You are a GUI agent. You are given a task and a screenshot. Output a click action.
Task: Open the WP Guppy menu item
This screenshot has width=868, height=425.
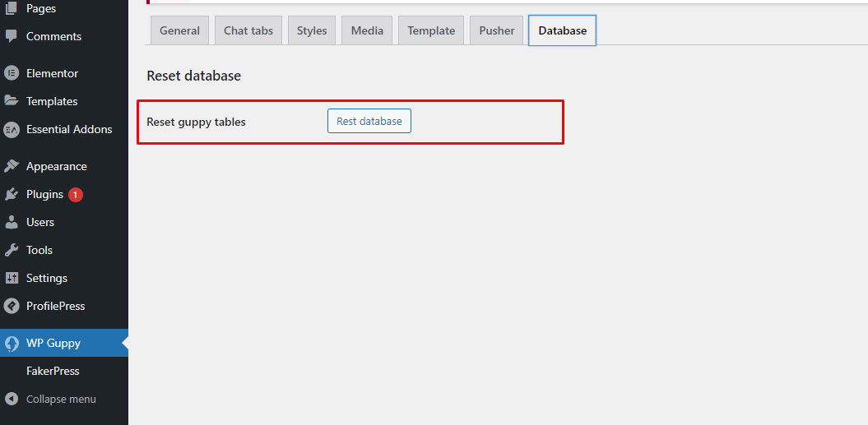tap(53, 343)
